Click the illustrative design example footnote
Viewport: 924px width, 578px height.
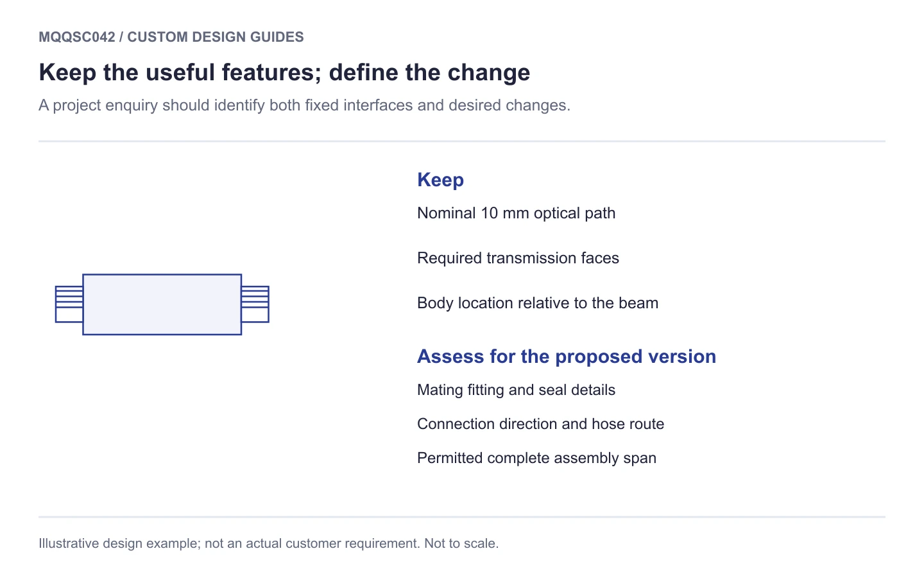(x=268, y=543)
